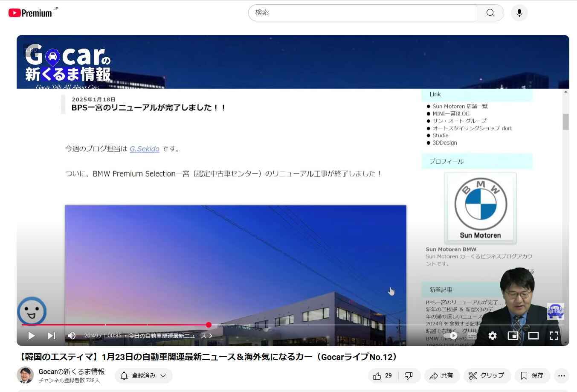Click the smiley face overlay icon
Image resolution: width=577 pixels, height=392 pixels.
point(32,311)
